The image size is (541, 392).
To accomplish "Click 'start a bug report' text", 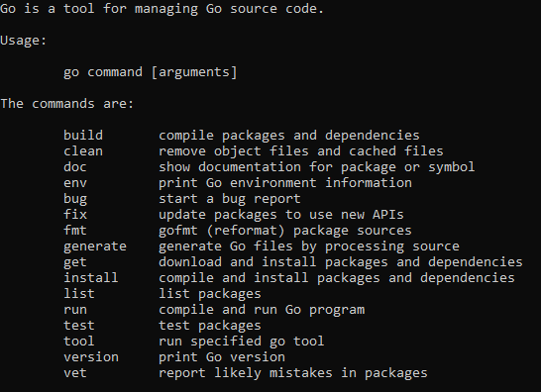I will [x=230, y=199].
